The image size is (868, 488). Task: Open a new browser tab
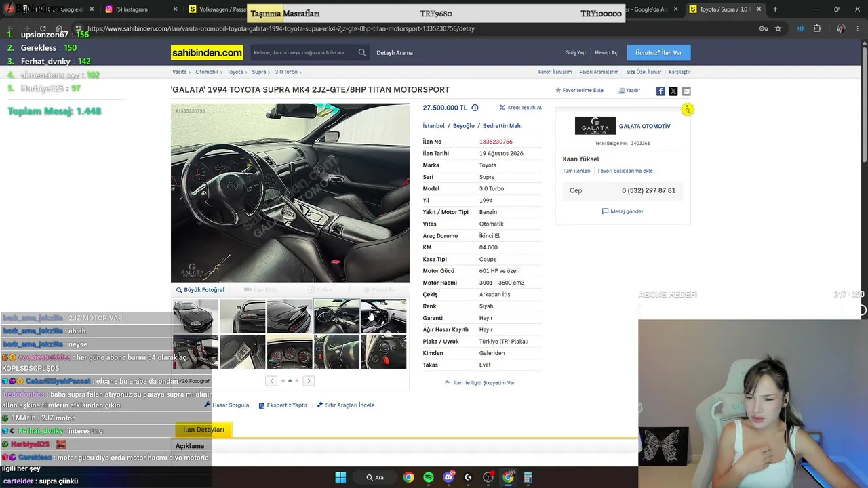775,9
